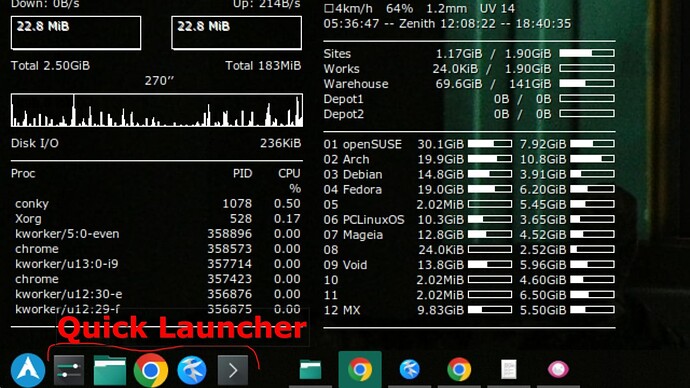Switch to file manager window in task bar
Screen dimensions: 690x388
pyautogui.click(x=310, y=370)
